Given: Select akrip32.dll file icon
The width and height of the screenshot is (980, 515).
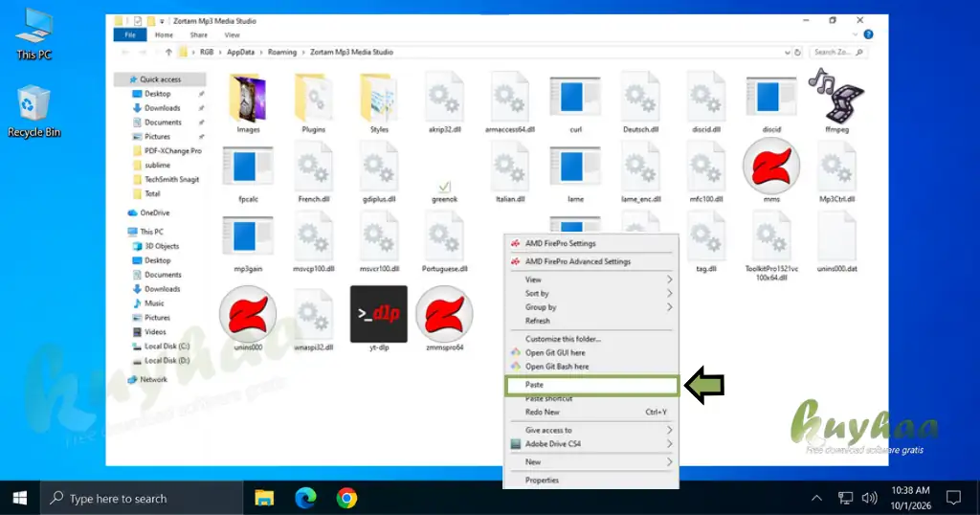Looking at the screenshot, I should (444, 98).
